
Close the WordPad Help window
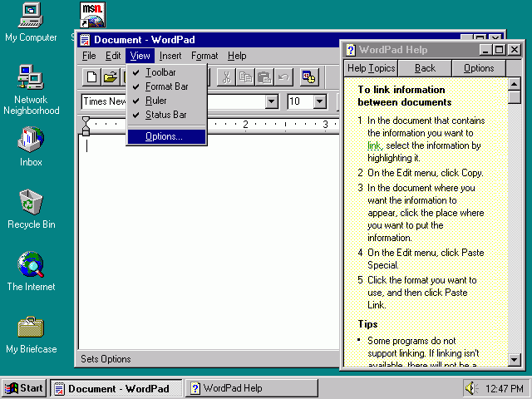(514, 50)
